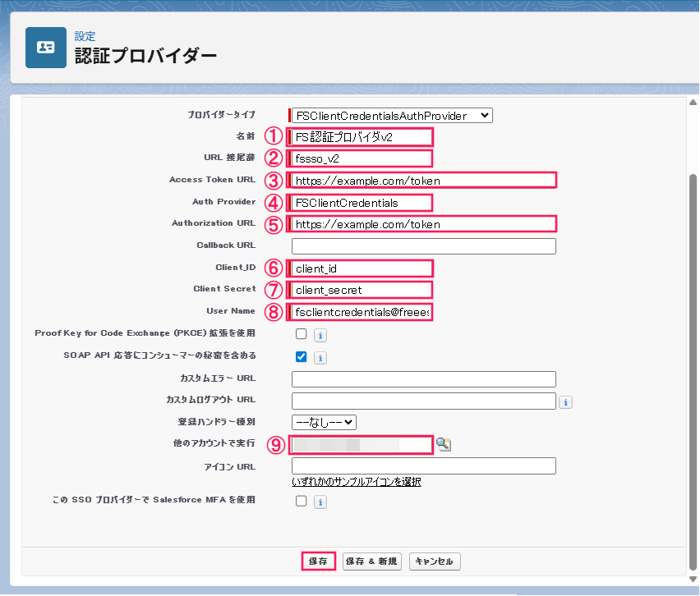Enable the Salesforce MFA を使用 checkbox

(x=302, y=501)
